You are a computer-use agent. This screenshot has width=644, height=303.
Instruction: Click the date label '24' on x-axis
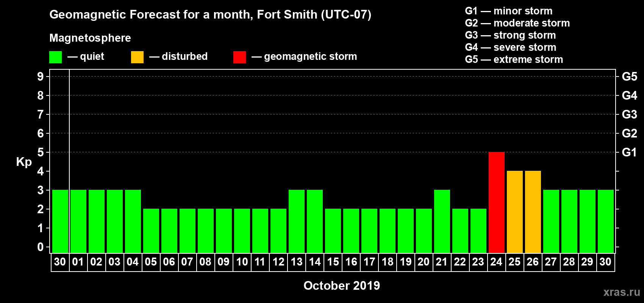click(x=496, y=262)
